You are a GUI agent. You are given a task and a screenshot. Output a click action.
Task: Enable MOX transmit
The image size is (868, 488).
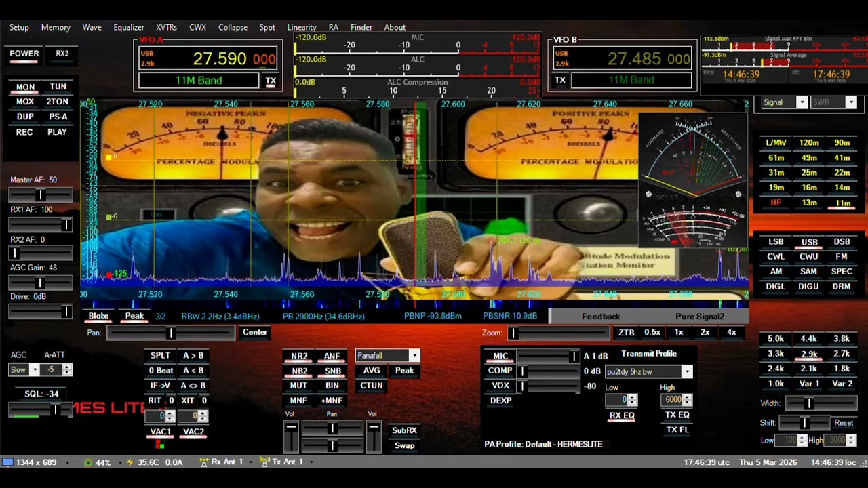point(25,102)
